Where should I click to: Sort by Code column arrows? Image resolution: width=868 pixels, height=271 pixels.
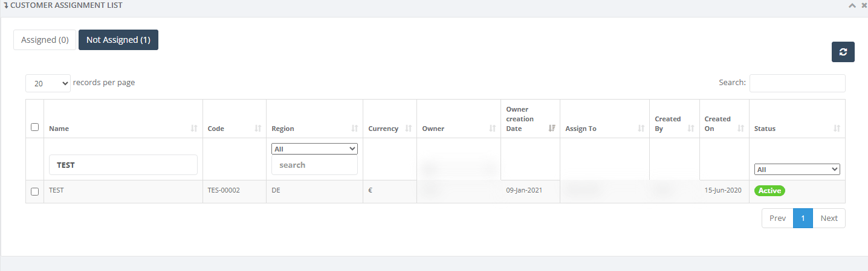coord(258,129)
